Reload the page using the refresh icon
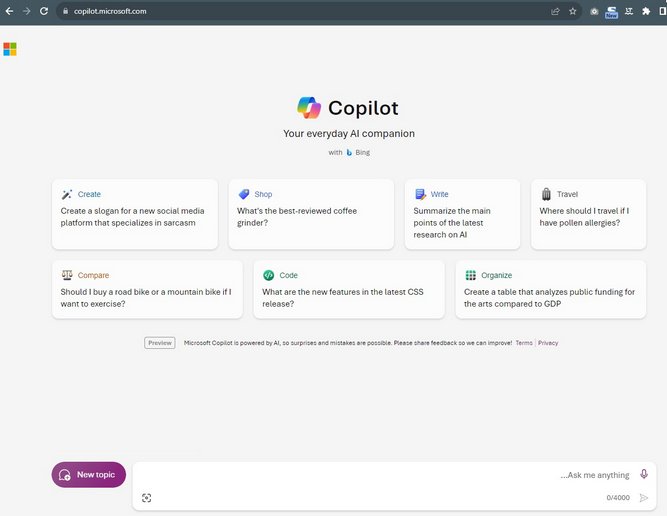 [x=44, y=11]
